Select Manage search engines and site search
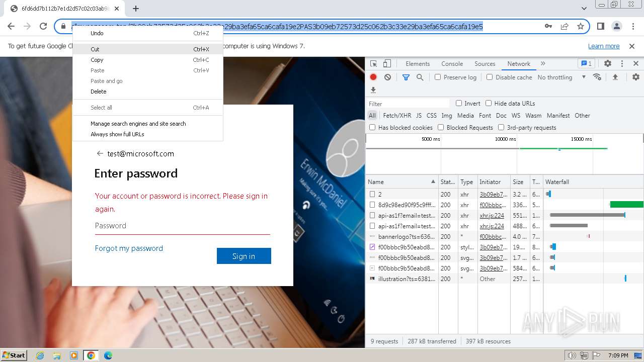This screenshot has height=362, width=644. [x=148, y=124]
